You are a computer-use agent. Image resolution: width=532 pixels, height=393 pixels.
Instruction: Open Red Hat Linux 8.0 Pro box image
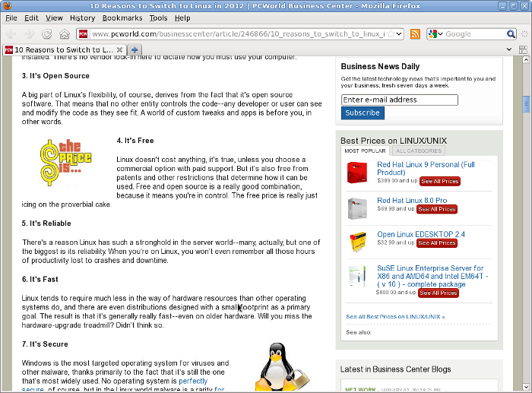(x=357, y=208)
